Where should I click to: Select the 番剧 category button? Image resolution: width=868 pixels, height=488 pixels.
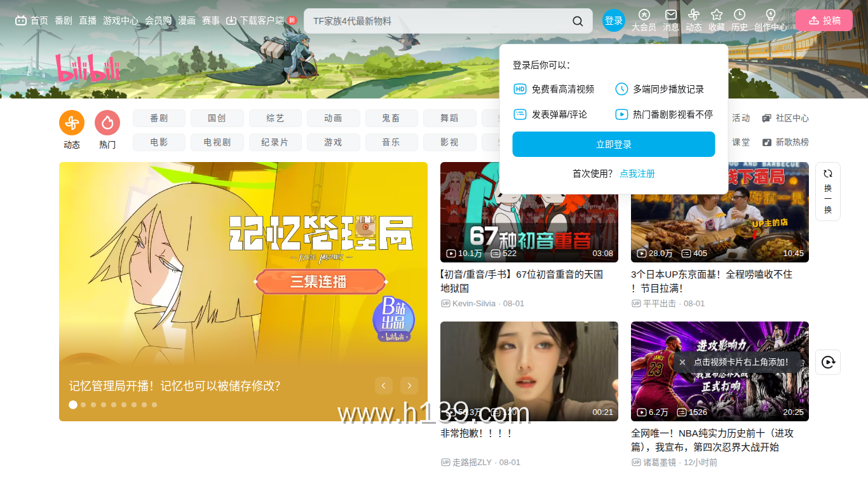(159, 118)
